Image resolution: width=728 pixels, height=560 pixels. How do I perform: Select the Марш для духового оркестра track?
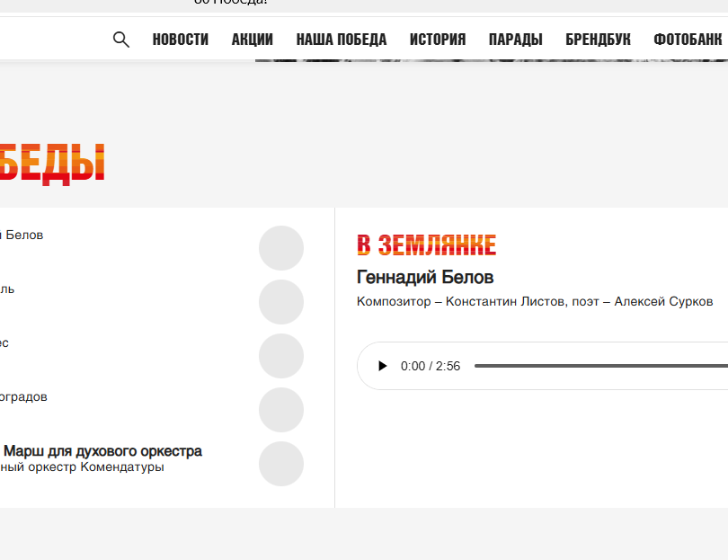click(103, 451)
